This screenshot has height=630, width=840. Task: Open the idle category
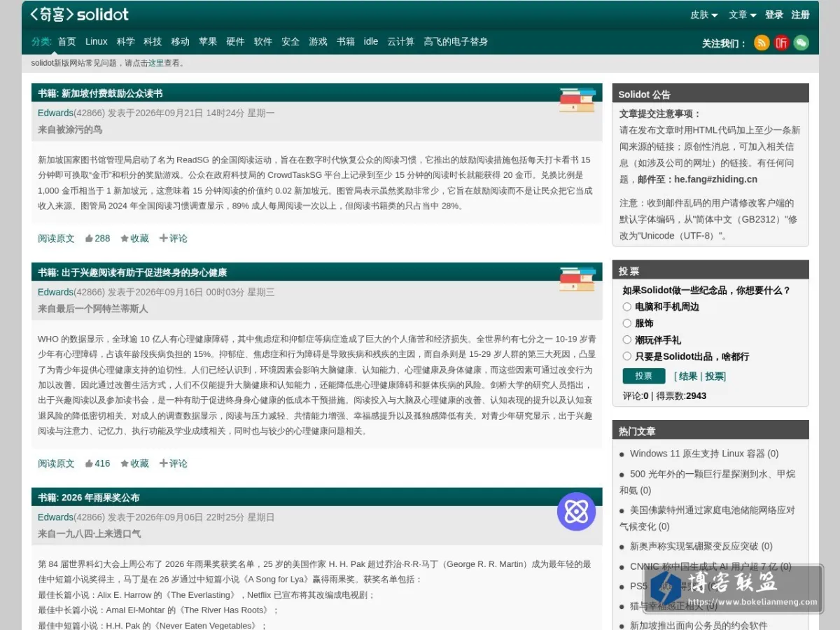tap(371, 41)
